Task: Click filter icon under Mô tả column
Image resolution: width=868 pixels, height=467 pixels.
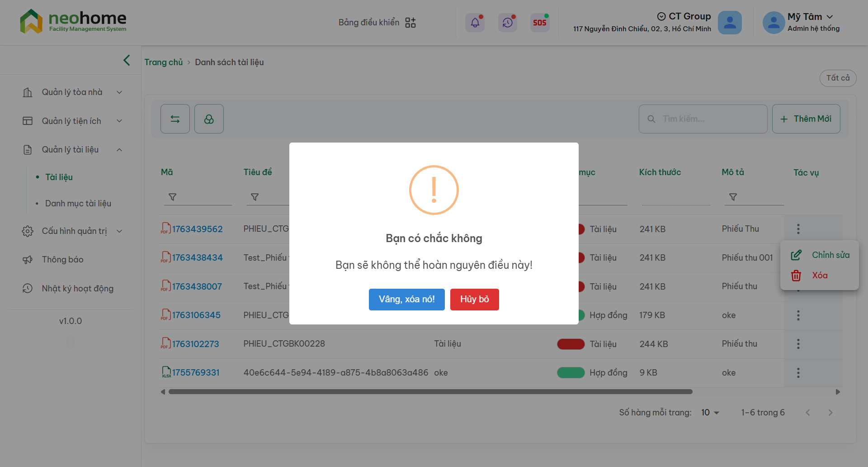Action: click(733, 197)
